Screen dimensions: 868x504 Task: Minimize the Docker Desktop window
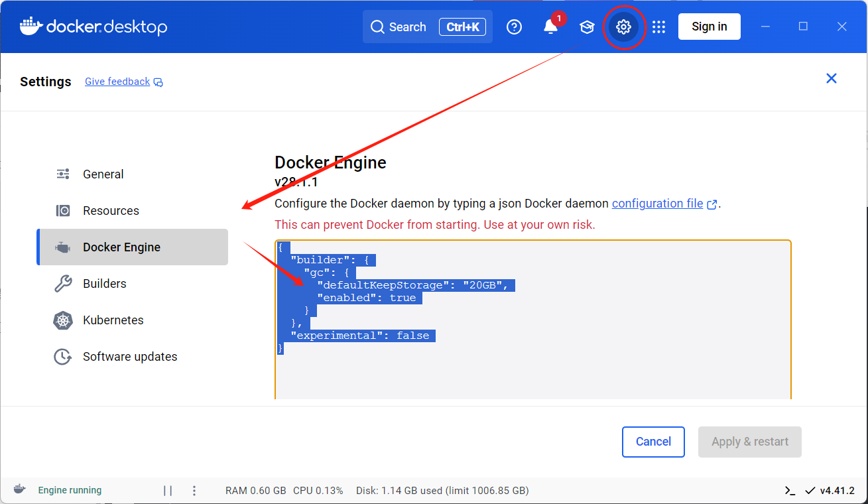tap(766, 27)
